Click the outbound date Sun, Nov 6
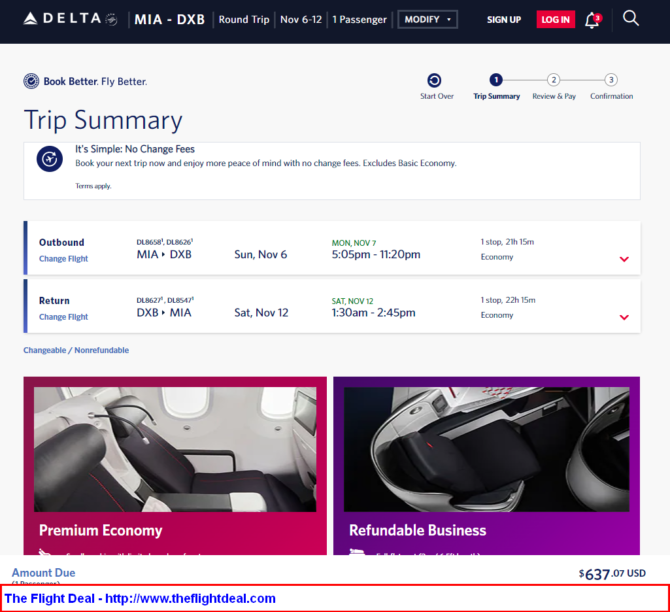670x612 pixels. (x=261, y=255)
